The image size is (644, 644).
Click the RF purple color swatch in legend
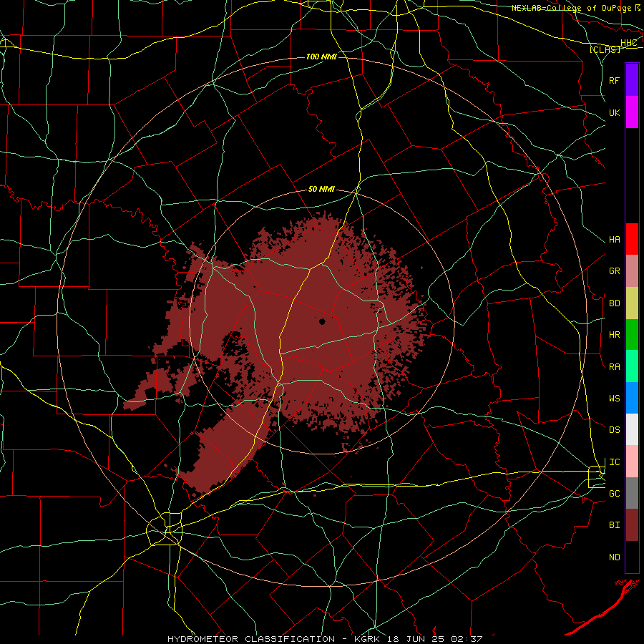coord(632,80)
